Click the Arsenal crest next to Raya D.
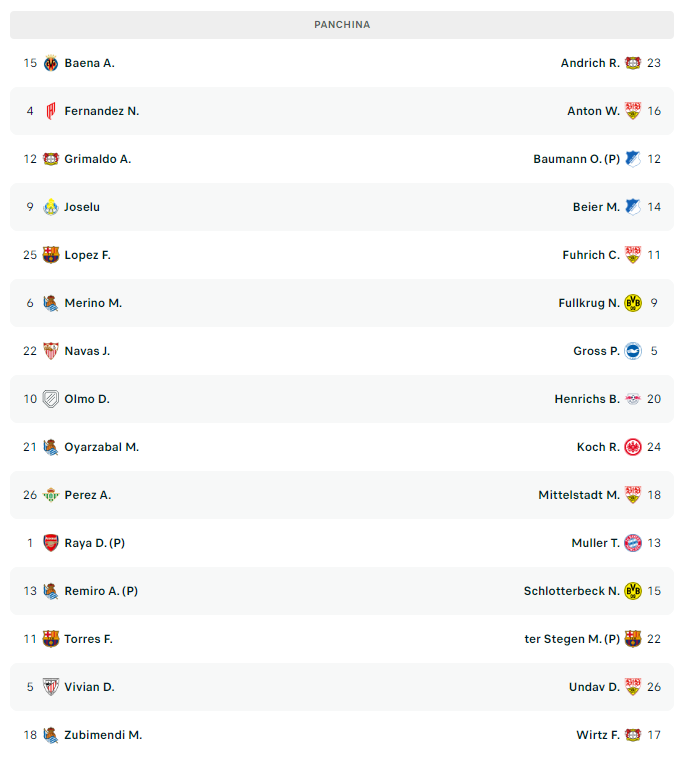 [x=51, y=543]
